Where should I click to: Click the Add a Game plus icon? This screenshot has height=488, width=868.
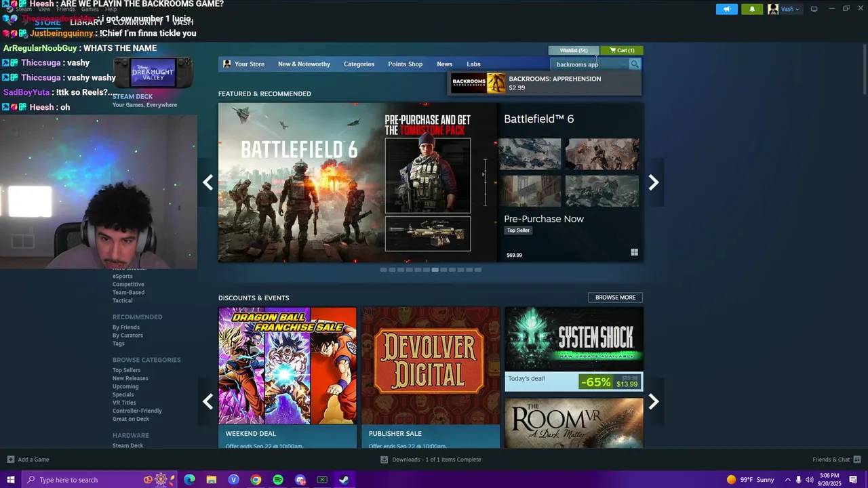point(10,460)
